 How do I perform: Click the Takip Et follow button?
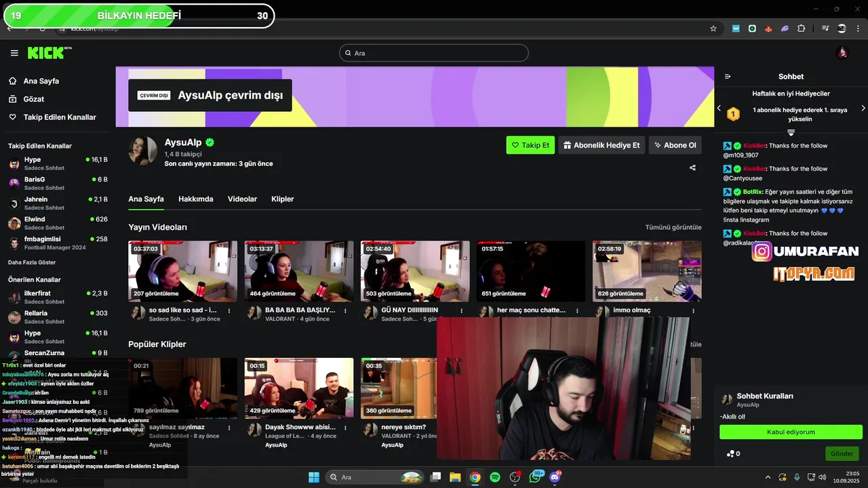530,145
